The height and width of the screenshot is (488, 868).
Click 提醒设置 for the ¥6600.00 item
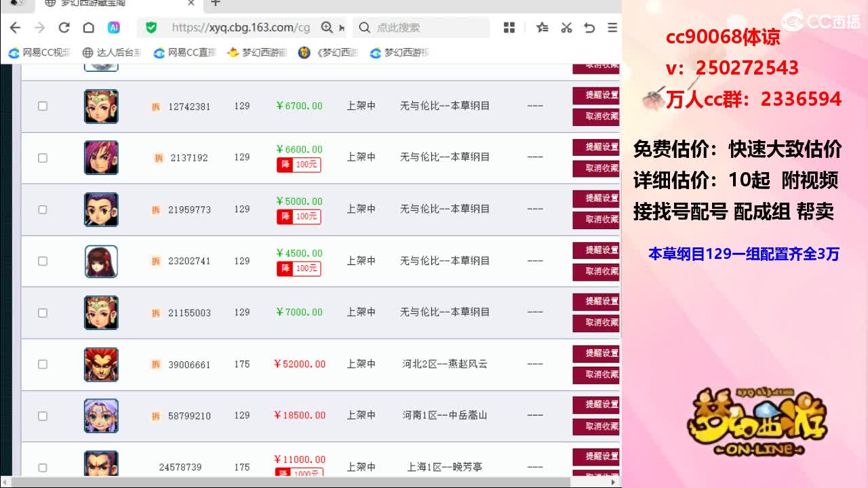596,147
